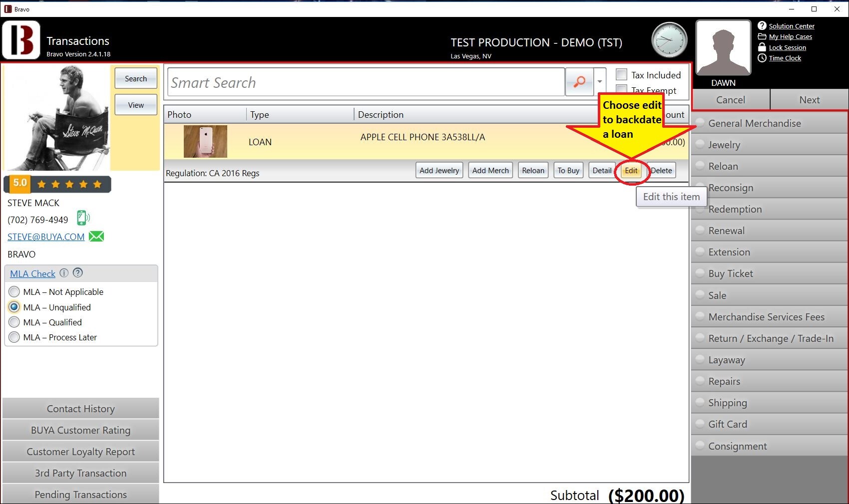The width and height of the screenshot is (849, 504).
Task: Enable the Tax Included checkbox
Action: [x=621, y=75]
